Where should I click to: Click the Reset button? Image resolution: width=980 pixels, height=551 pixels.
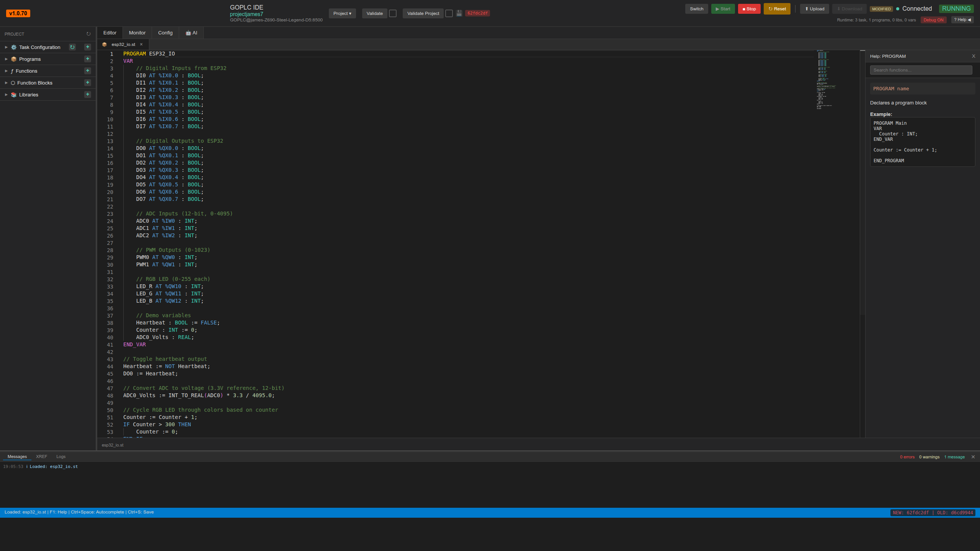point(777,9)
